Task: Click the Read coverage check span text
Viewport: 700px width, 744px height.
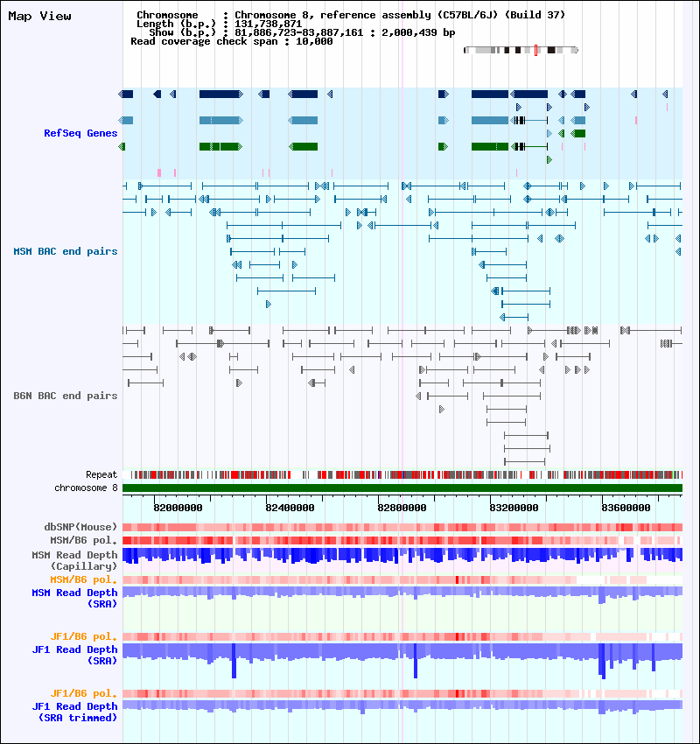Action: (231, 41)
